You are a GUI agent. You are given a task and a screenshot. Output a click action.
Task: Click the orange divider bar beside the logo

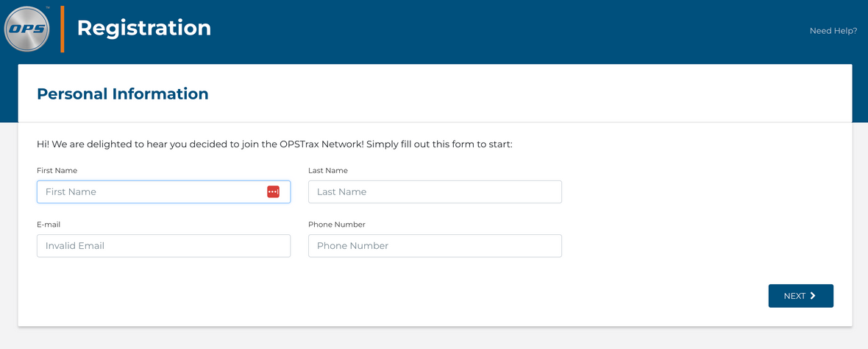(63, 29)
